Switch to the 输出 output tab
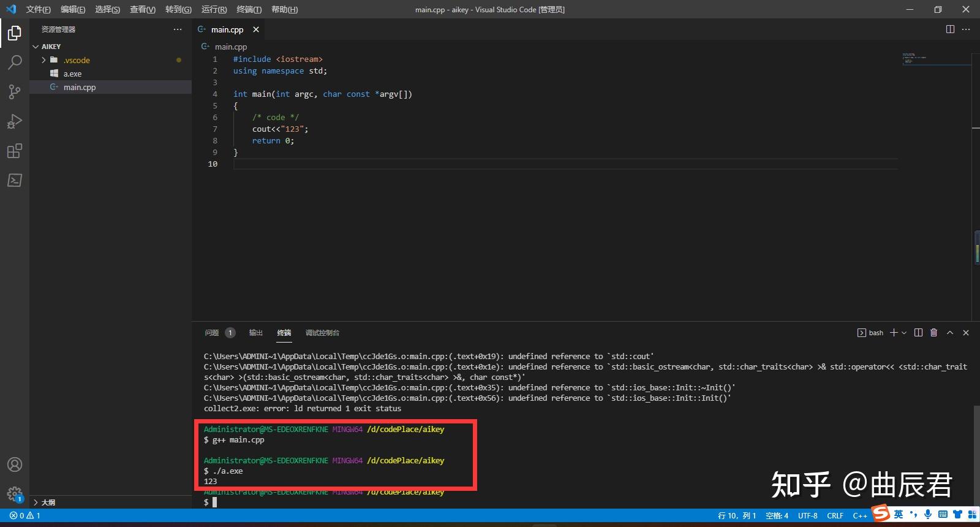 click(256, 333)
